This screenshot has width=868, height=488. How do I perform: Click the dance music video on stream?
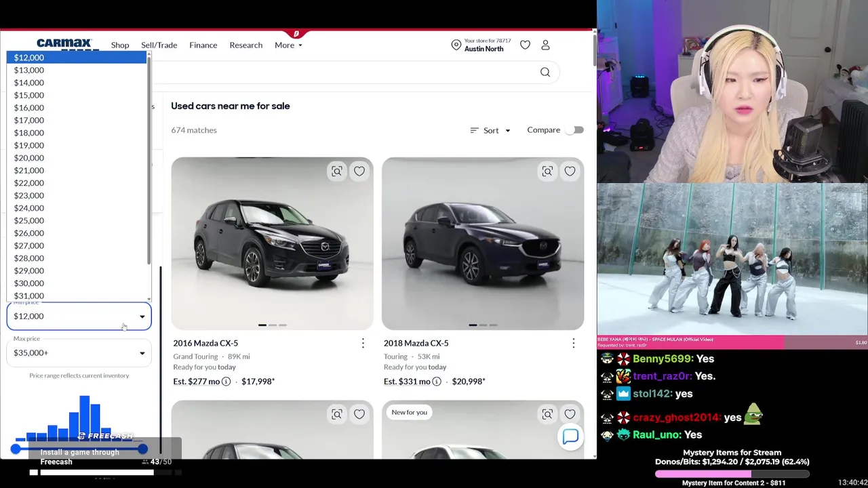click(732, 259)
